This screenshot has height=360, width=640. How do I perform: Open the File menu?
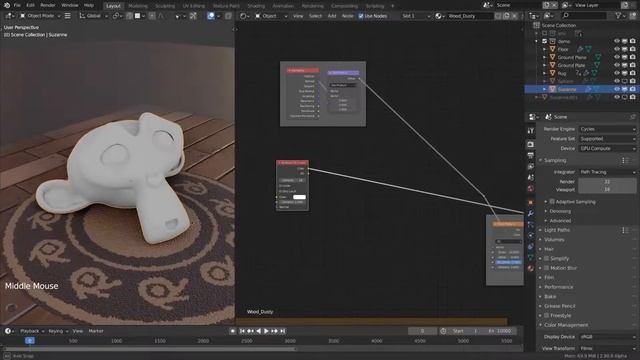pyautogui.click(x=17, y=5)
